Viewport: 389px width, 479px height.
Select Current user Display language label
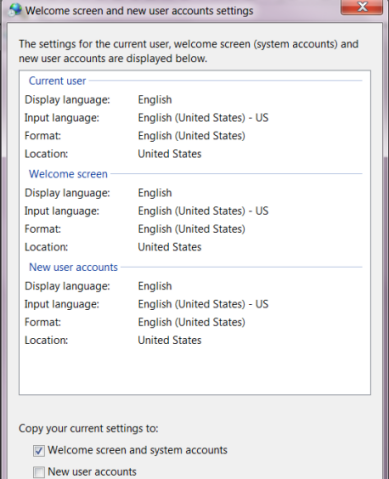67,100
